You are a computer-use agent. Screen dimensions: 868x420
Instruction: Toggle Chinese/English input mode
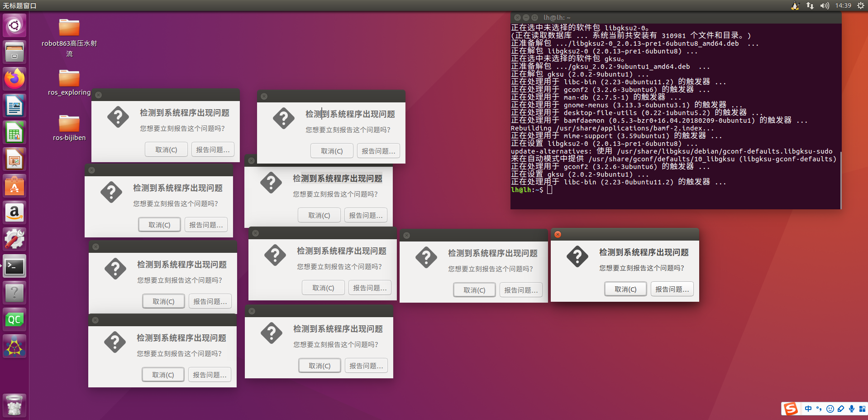click(x=808, y=409)
